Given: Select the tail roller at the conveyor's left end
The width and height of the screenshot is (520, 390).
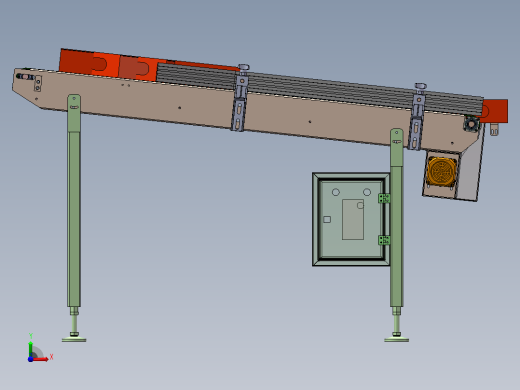Looking at the screenshot, I should pyautogui.click(x=25, y=77).
